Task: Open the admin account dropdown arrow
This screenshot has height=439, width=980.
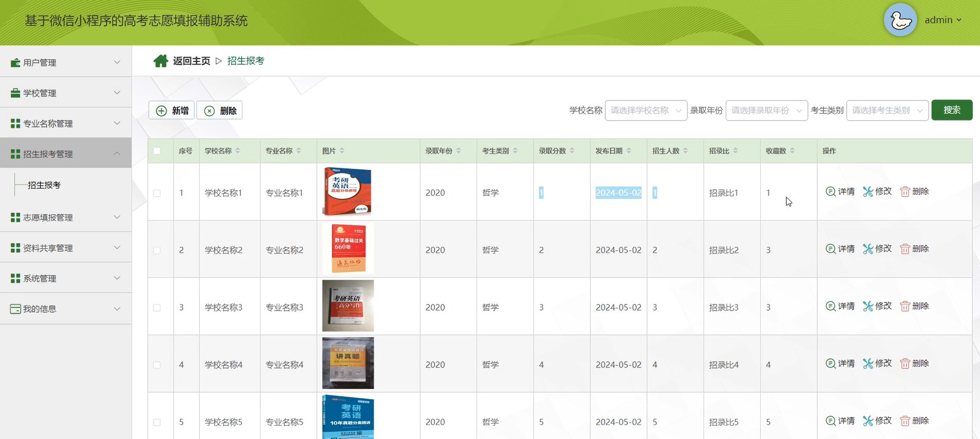Action: click(959, 20)
